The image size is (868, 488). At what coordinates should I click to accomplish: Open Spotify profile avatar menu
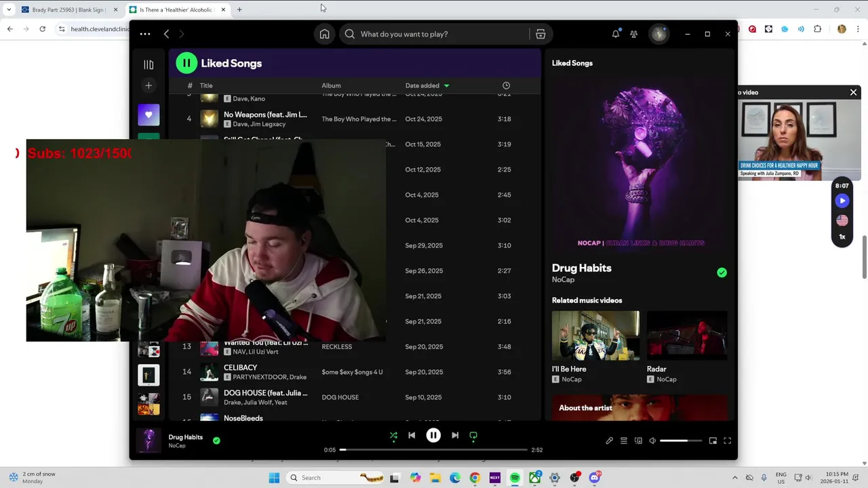tap(658, 34)
